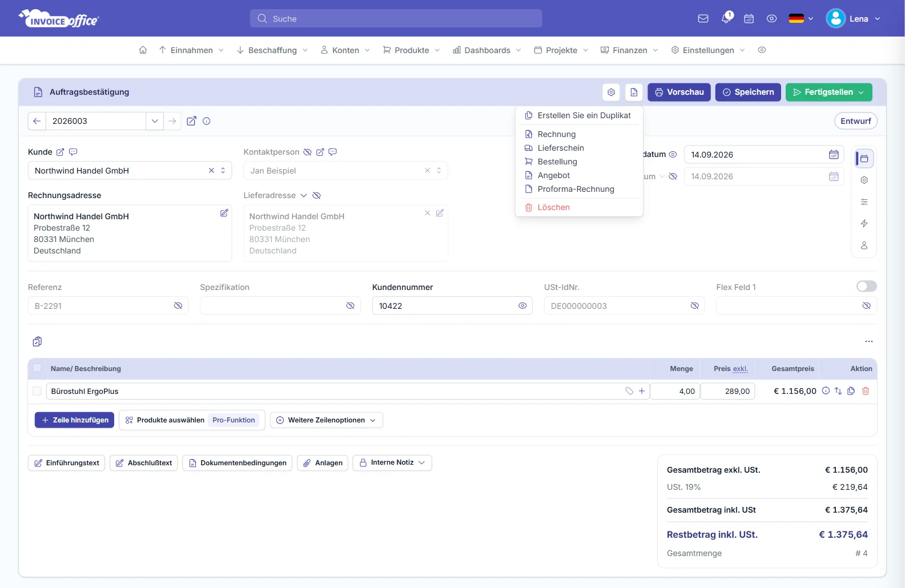
Task: Expand the Einnahmen menu
Action: coord(191,50)
